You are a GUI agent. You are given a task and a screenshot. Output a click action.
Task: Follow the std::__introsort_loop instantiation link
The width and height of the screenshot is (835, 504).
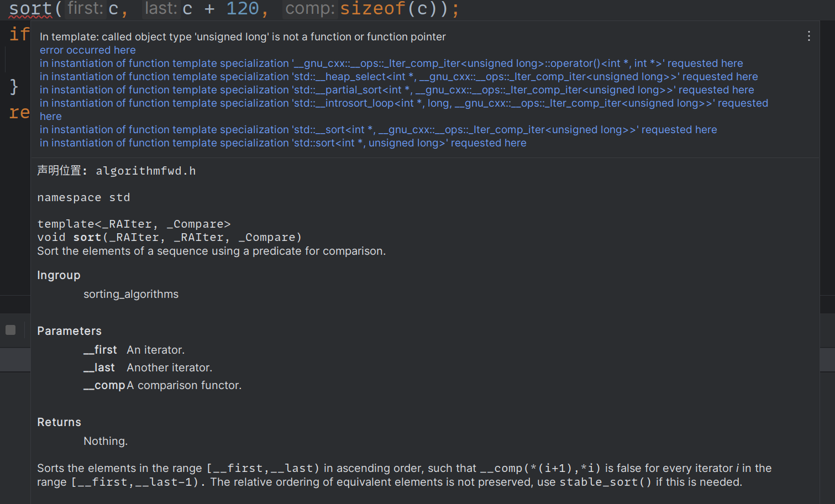[x=404, y=109]
